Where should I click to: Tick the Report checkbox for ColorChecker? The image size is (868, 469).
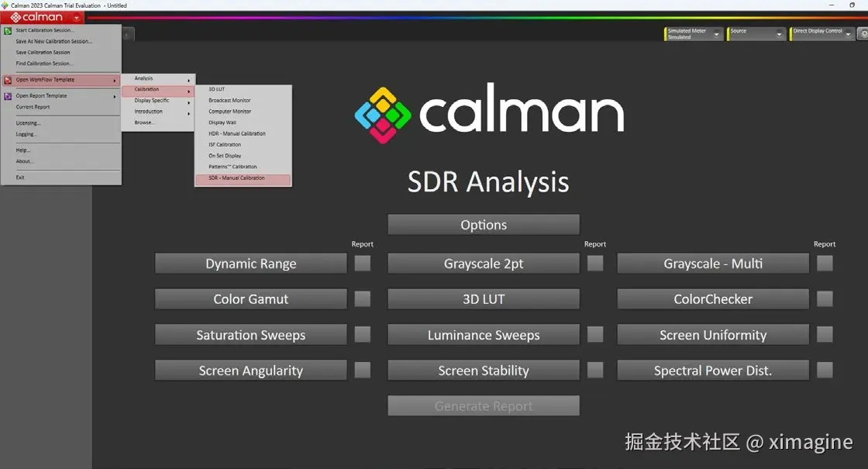point(825,299)
